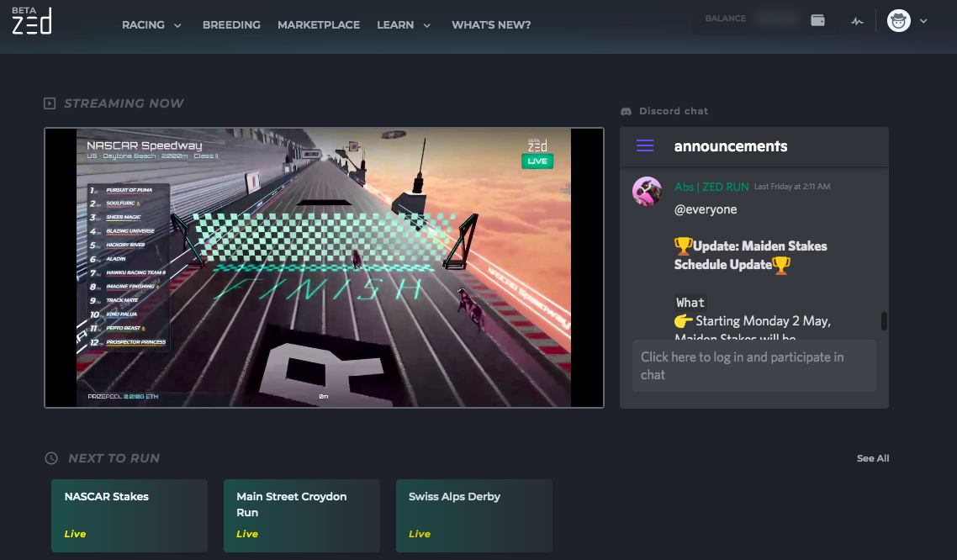Click the ZED Beta logo
The image size is (957, 560).
tap(32, 21)
